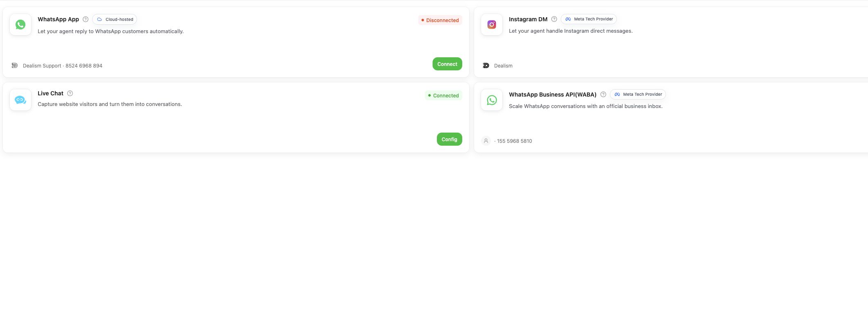Click Meta Tech Provider badge on WABA
This screenshot has width=868, height=311.
(x=638, y=95)
